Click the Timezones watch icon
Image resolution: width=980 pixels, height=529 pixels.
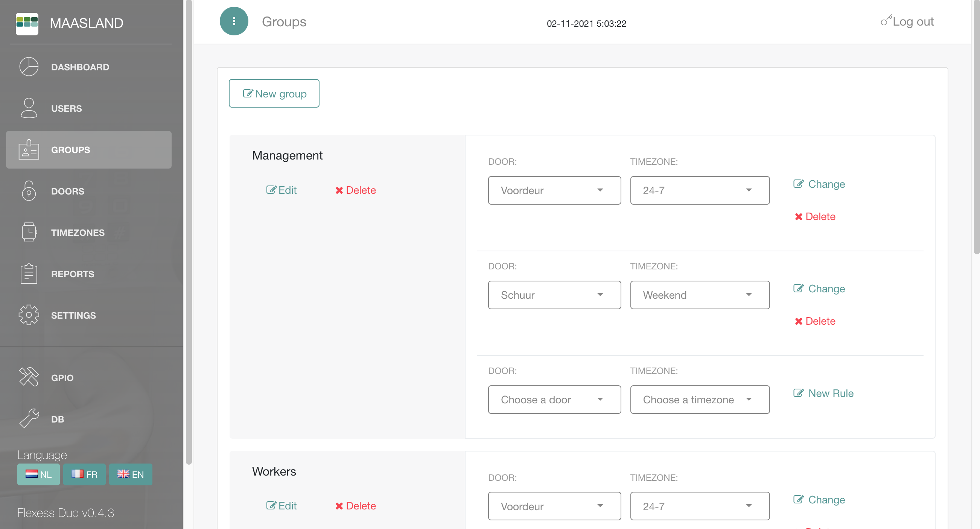pos(29,233)
